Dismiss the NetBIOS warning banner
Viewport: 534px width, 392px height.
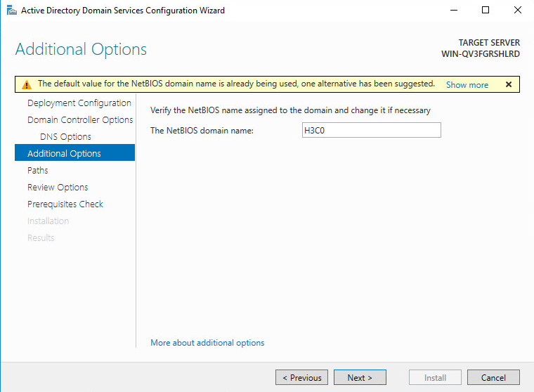point(509,84)
